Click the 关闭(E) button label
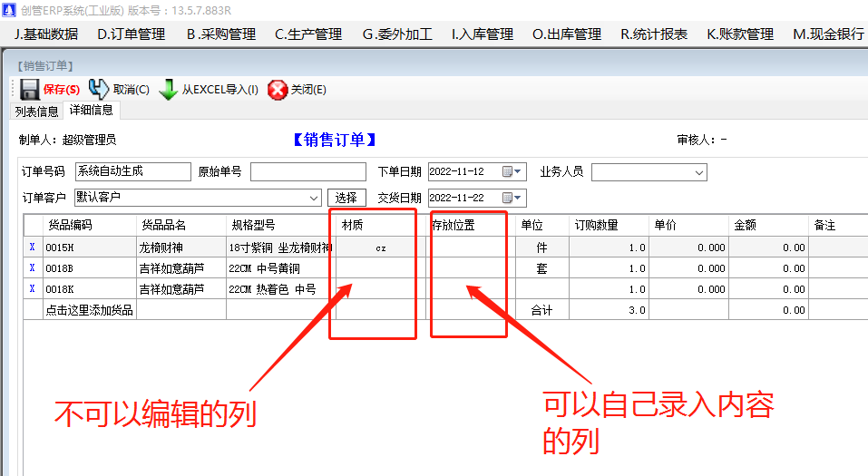This screenshot has height=476, width=868. [x=309, y=90]
